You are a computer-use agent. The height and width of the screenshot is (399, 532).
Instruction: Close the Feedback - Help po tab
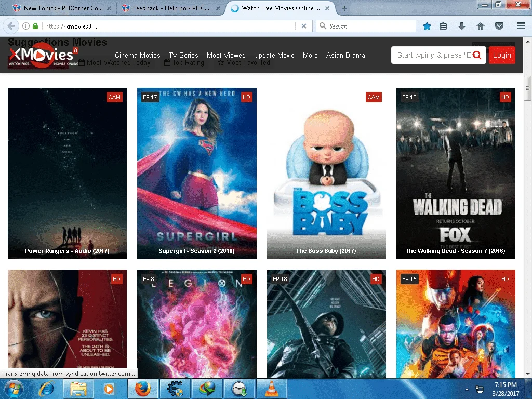[x=218, y=8]
